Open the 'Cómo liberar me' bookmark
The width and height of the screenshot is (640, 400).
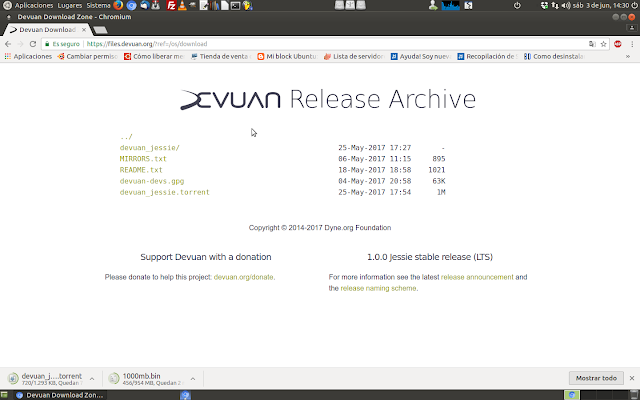[x=154, y=56]
